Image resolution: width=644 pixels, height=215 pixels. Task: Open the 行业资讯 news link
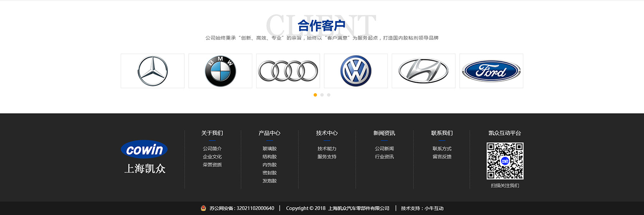tap(384, 157)
